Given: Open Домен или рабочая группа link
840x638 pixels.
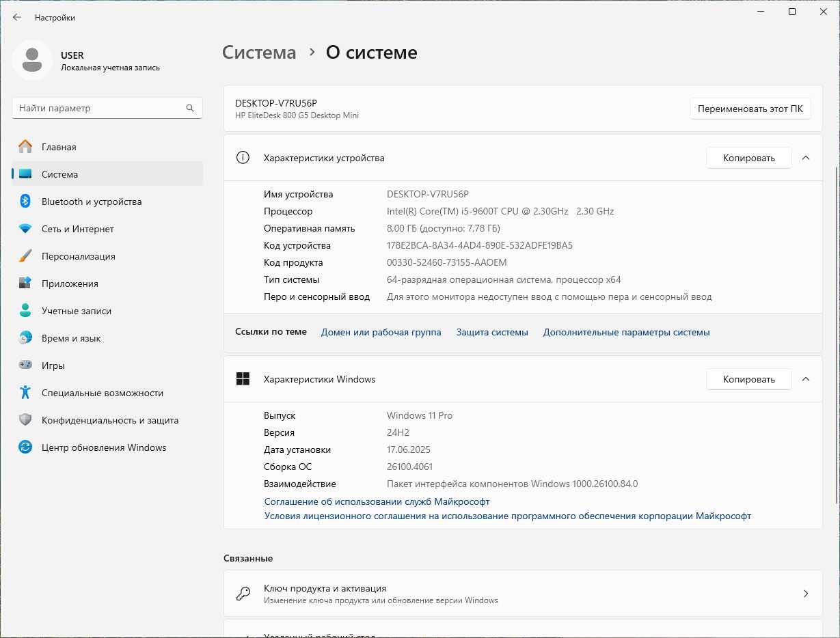Looking at the screenshot, I should [381, 332].
